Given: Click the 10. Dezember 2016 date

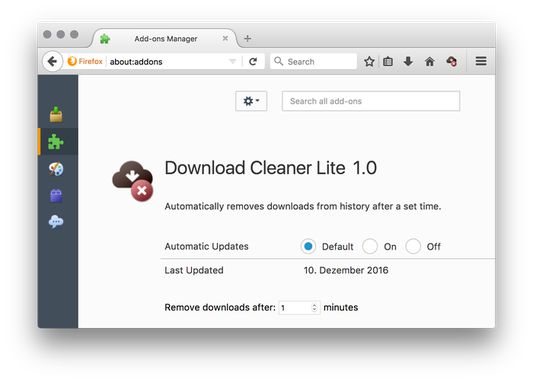Looking at the screenshot, I should pyautogui.click(x=346, y=270).
